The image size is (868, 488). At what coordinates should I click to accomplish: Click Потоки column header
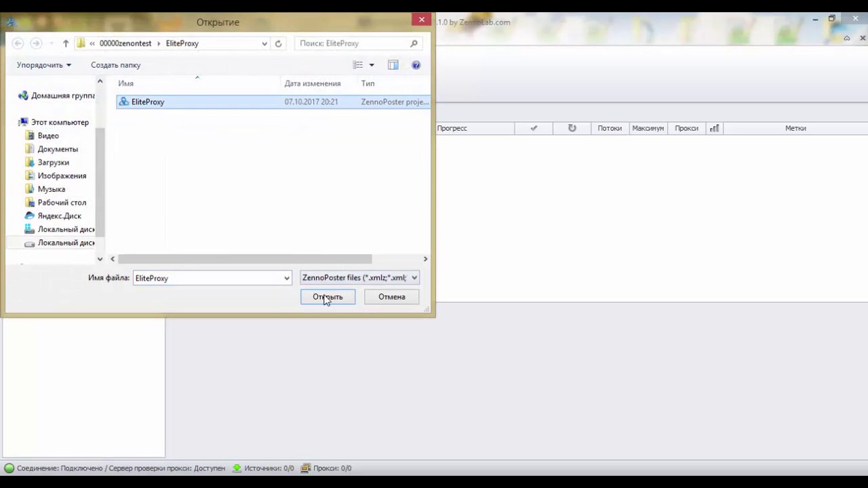click(610, 128)
